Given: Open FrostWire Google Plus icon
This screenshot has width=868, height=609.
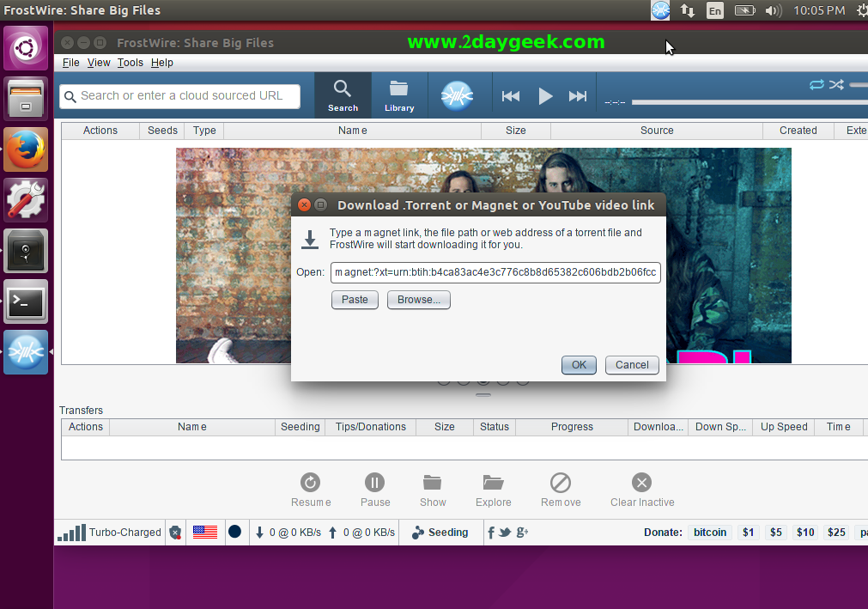Looking at the screenshot, I should pyautogui.click(x=522, y=533).
